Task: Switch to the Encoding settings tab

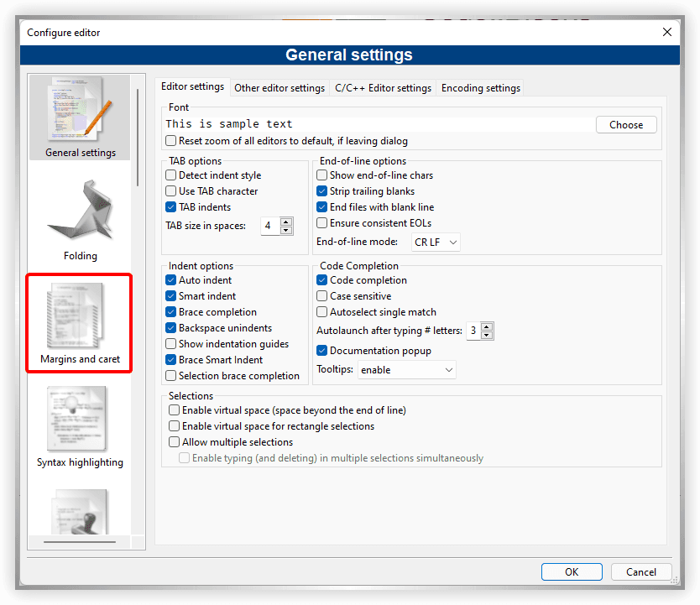Action: (x=479, y=87)
